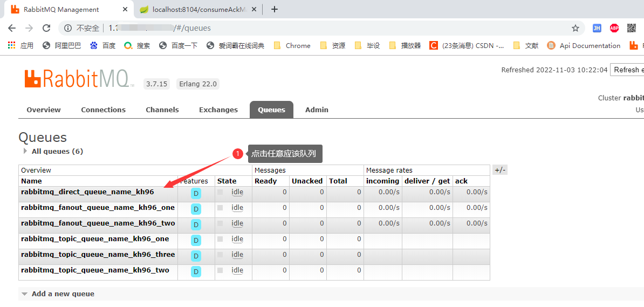Click the Erlang 22.0 version label
The height and width of the screenshot is (307, 644).
tap(198, 84)
